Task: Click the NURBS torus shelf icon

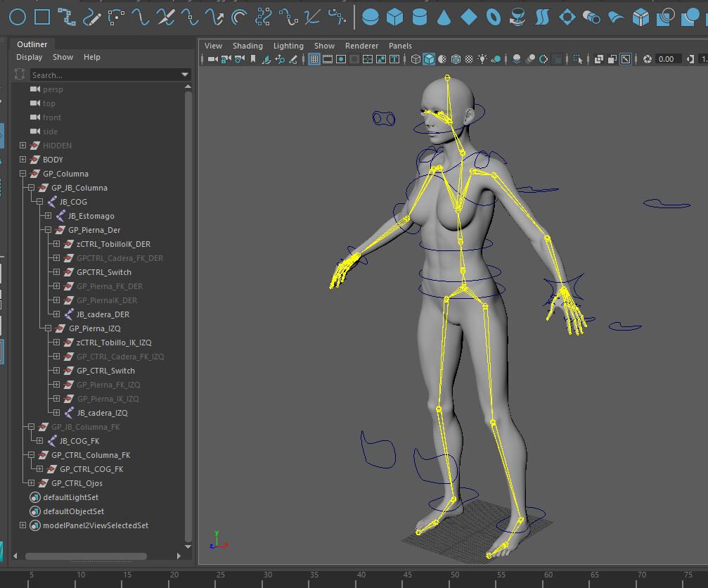Action: coord(493,16)
